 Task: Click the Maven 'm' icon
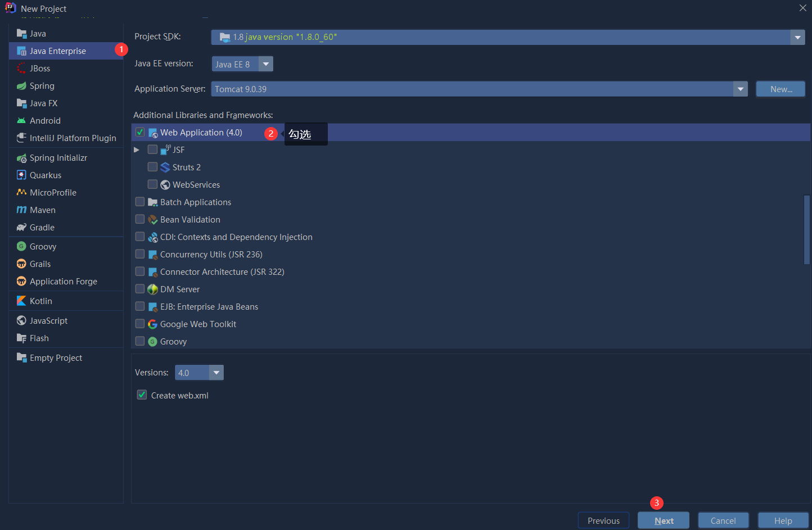(x=21, y=210)
